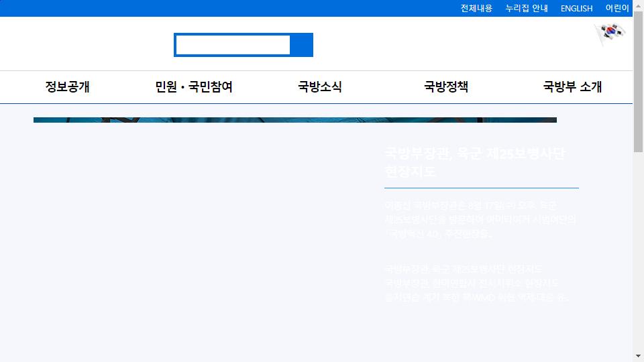The height and width of the screenshot is (362, 644).
Task: Click the scrollbar down arrow
Action: (638, 356)
